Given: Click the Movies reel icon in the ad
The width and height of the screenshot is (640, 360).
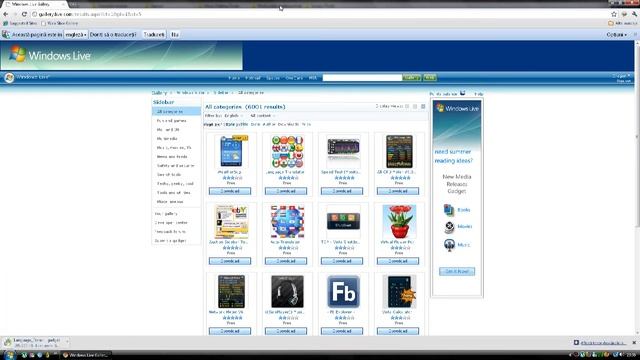Looking at the screenshot, I should 449,227.
